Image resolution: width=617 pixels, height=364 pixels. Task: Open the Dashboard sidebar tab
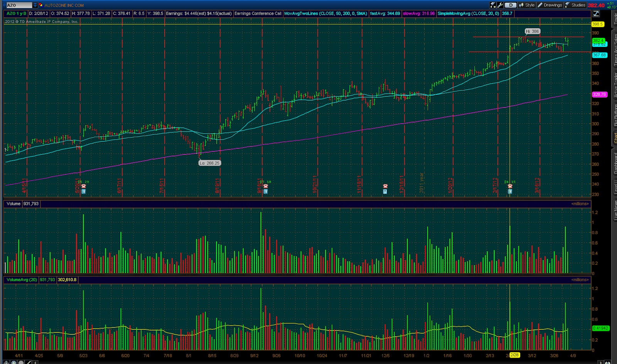pyautogui.click(x=615, y=163)
